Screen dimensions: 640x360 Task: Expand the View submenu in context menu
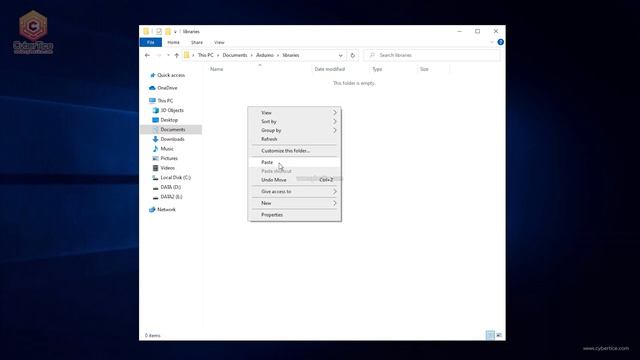tap(294, 113)
